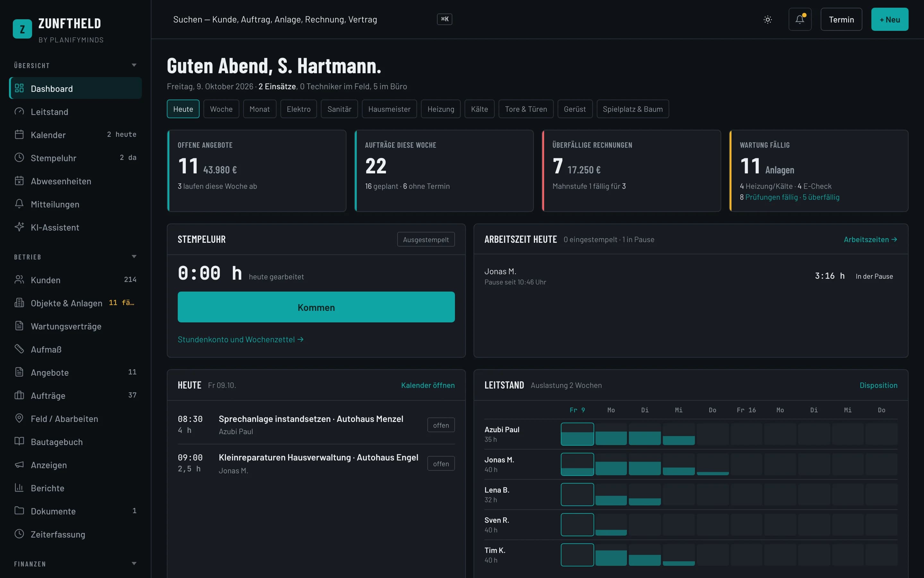Open Kalender in sidebar
Image resolution: width=924 pixels, height=578 pixels.
pyautogui.click(x=75, y=135)
